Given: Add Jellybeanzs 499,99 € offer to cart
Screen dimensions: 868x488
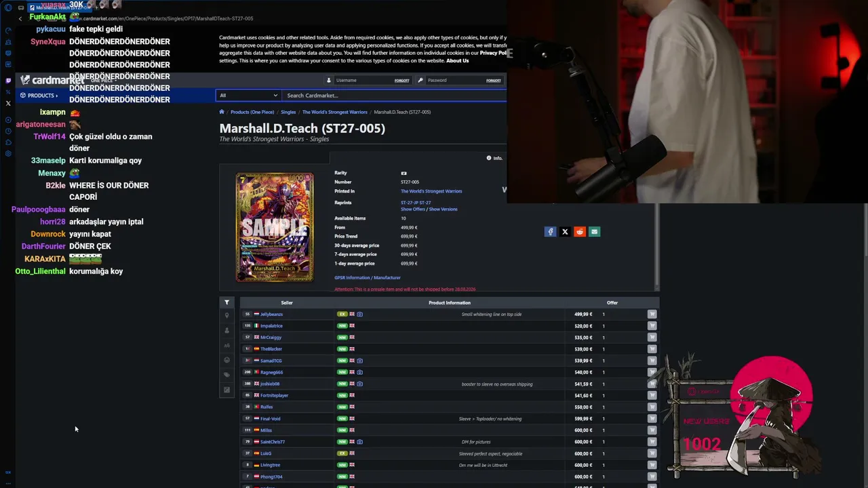Looking at the screenshot, I should pyautogui.click(x=652, y=314).
